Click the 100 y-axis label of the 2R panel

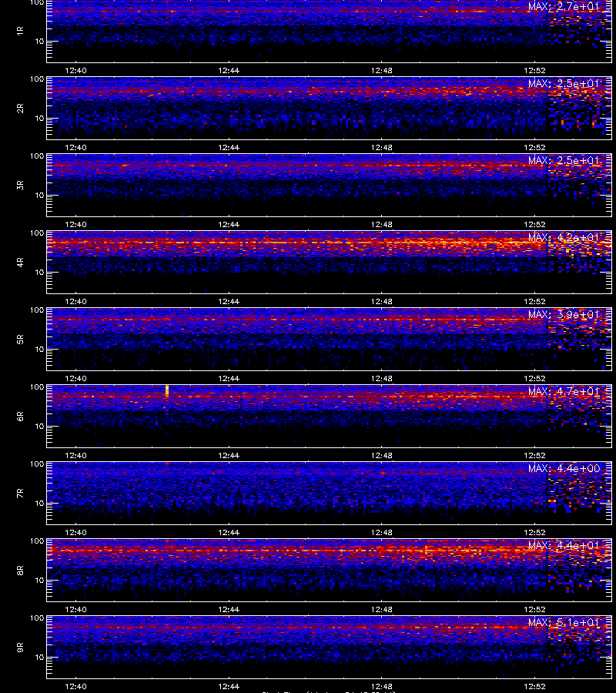pyautogui.click(x=37, y=79)
